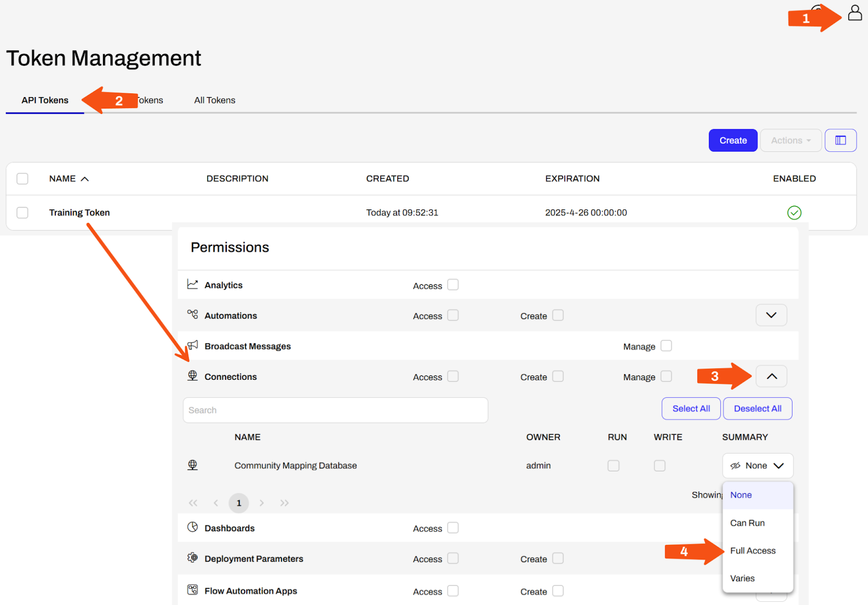This screenshot has height=605, width=868.
Task: Enable Flow Automation Apps Create checkbox
Action: (x=558, y=591)
